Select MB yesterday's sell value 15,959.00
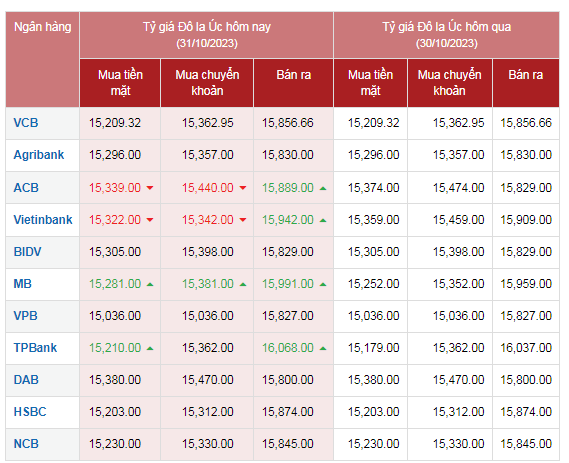Viewport: 569px width, 463px height. click(x=526, y=283)
